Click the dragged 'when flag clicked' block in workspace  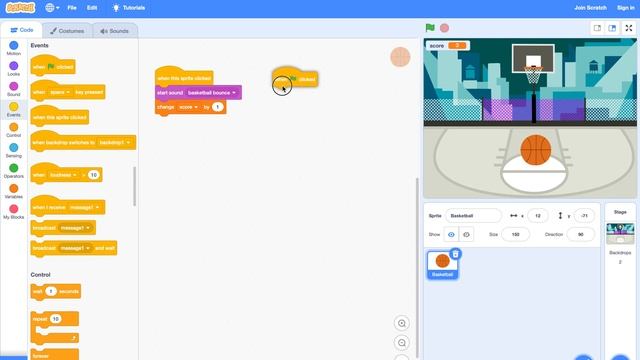coord(295,78)
